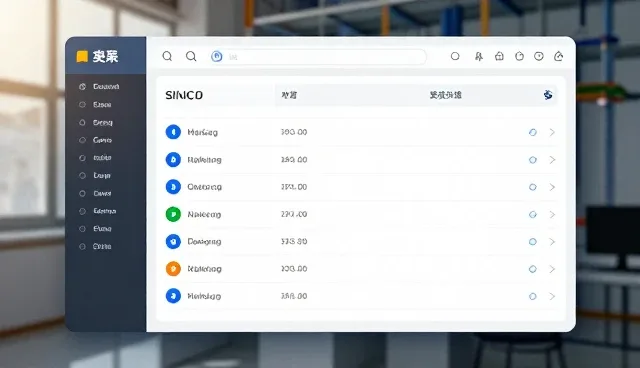Click the first magnifier icon in top bar
640x368 pixels.
point(167,56)
